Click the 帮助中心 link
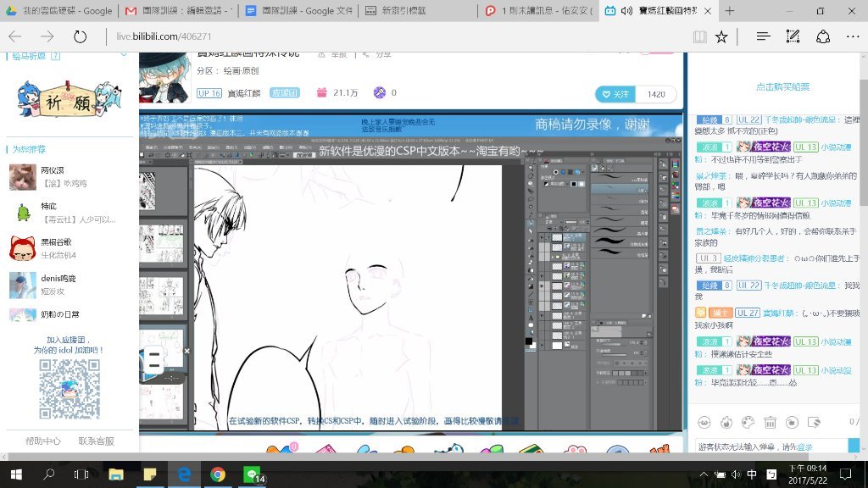The image size is (868, 488). (x=42, y=441)
